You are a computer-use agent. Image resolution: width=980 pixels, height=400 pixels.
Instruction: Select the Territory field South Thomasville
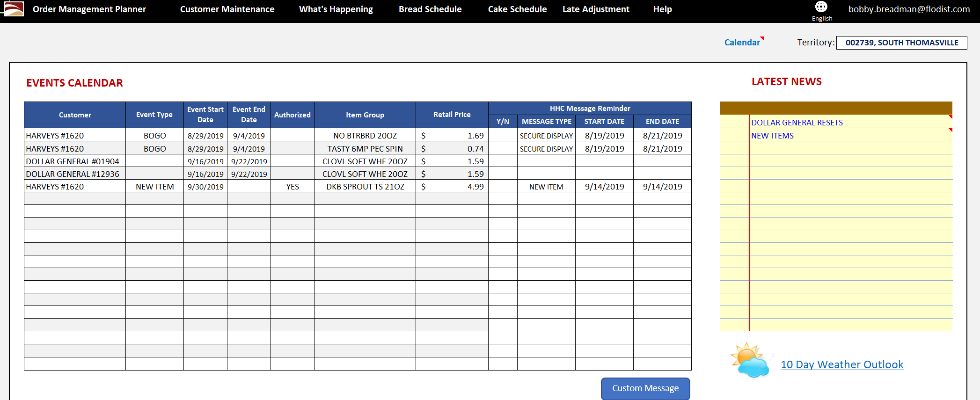901,43
